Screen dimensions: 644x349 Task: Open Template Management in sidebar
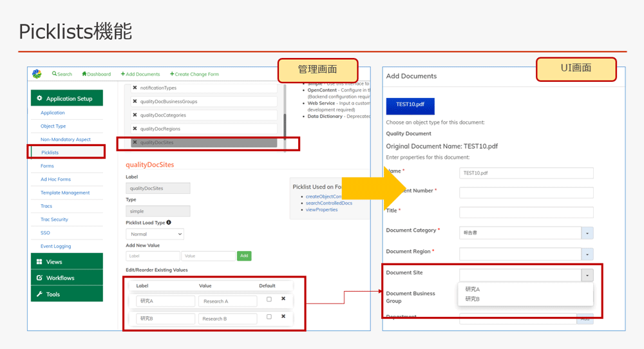coord(65,193)
